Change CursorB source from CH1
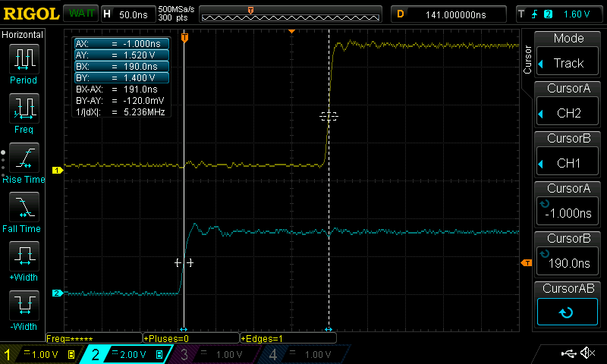This screenshot has width=607, height=364. pyautogui.click(x=568, y=154)
